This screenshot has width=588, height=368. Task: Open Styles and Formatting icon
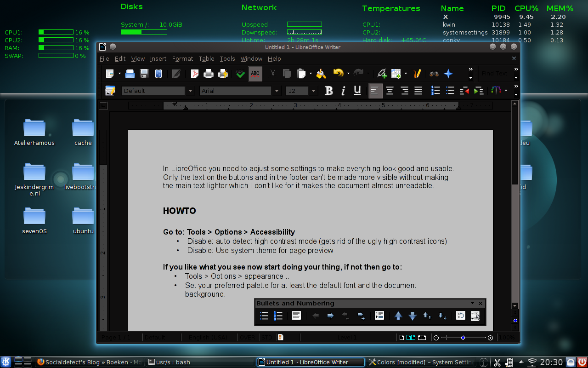[110, 91]
